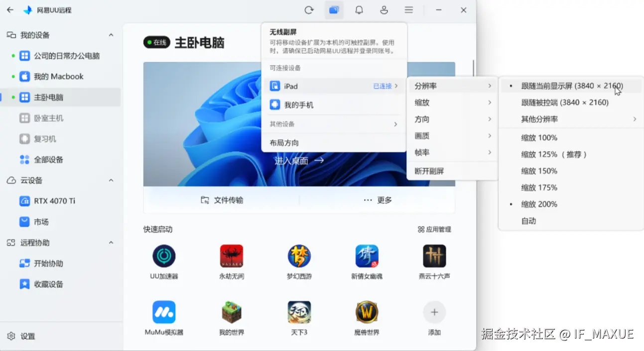Open 帧率 submenu
The height and width of the screenshot is (351, 644).
click(453, 153)
